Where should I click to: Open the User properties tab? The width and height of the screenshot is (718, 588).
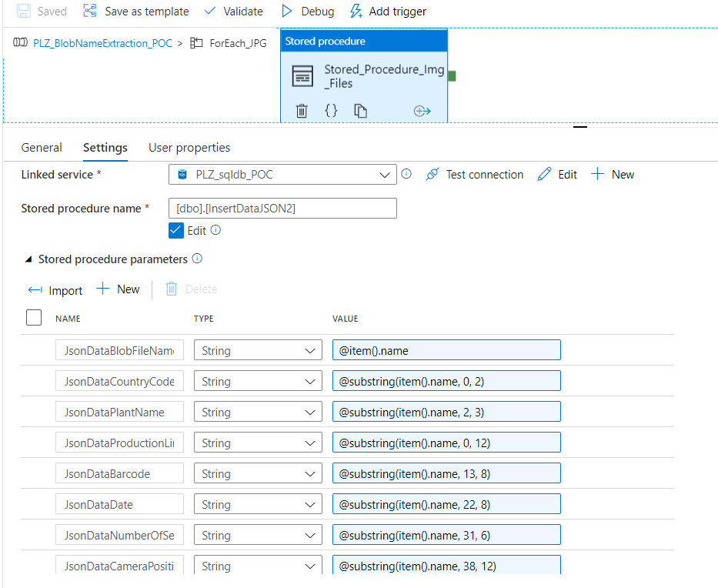(189, 147)
